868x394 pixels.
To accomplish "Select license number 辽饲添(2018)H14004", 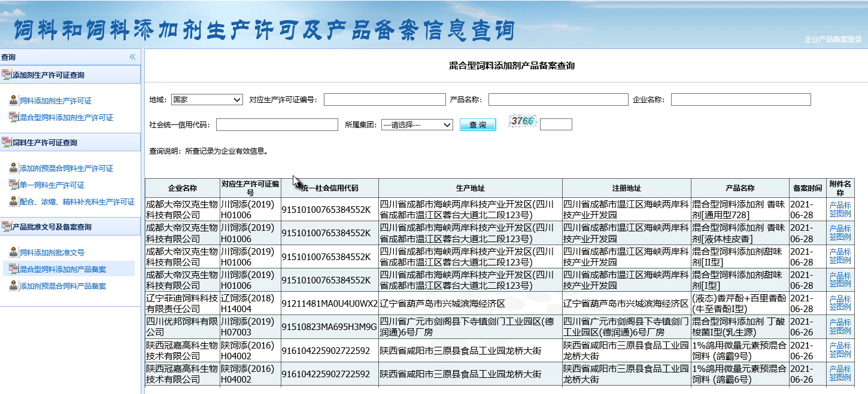I will point(250,304).
